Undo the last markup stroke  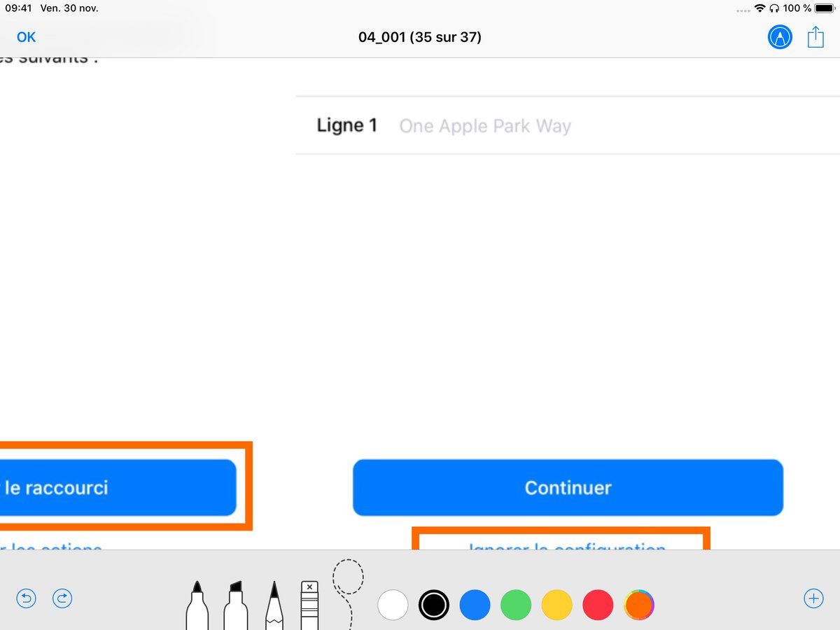click(27, 598)
